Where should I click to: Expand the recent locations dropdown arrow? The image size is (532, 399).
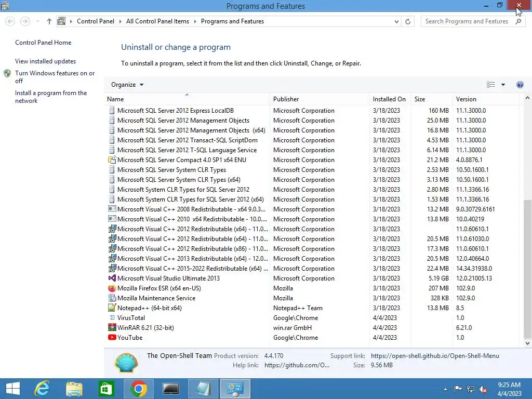[x=37, y=21]
